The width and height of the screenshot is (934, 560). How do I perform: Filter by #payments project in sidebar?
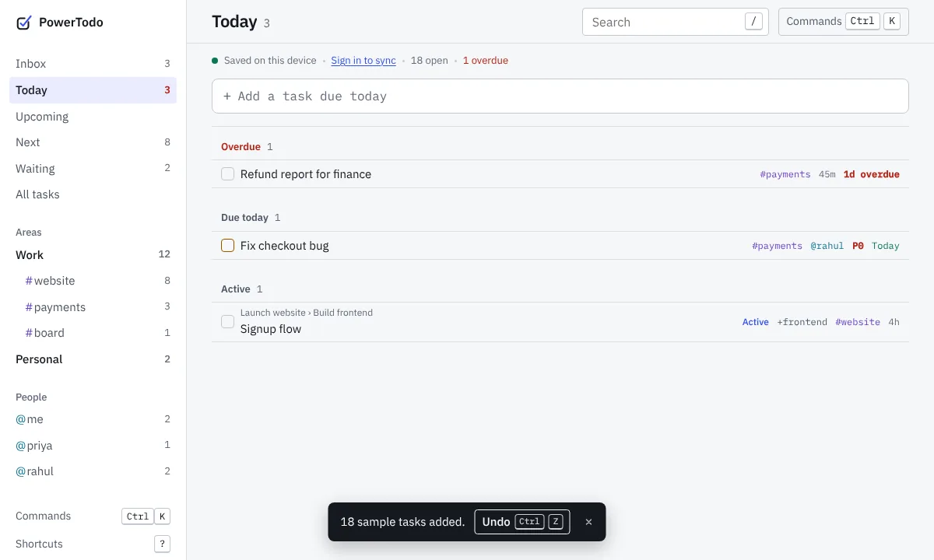pos(93,307)
